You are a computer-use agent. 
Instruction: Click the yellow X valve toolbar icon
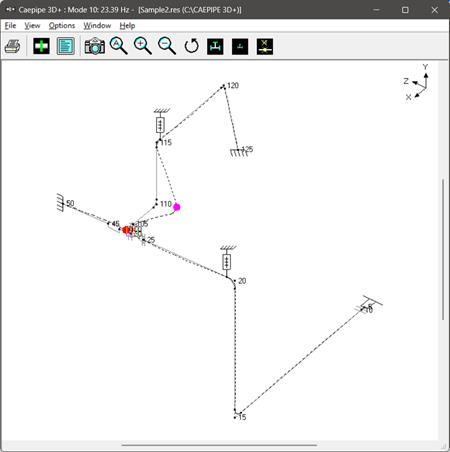pyautogui.click(x=265, y=46)
